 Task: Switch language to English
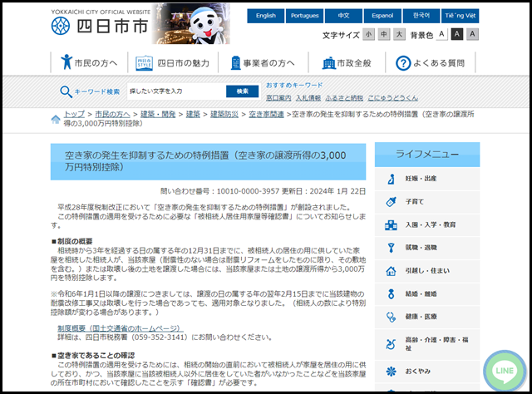266,16
